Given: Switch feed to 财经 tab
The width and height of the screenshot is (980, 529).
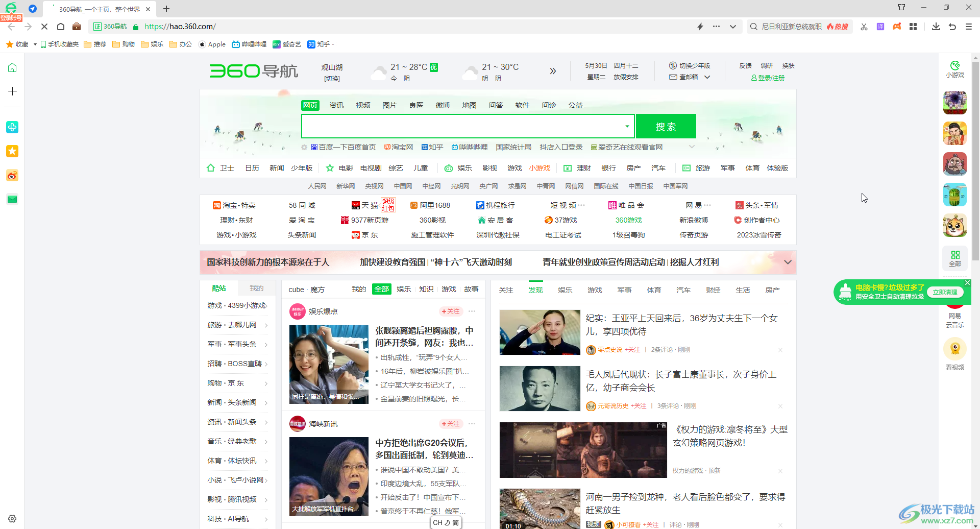Looking at the screenshot, I should tap(713, 290).
